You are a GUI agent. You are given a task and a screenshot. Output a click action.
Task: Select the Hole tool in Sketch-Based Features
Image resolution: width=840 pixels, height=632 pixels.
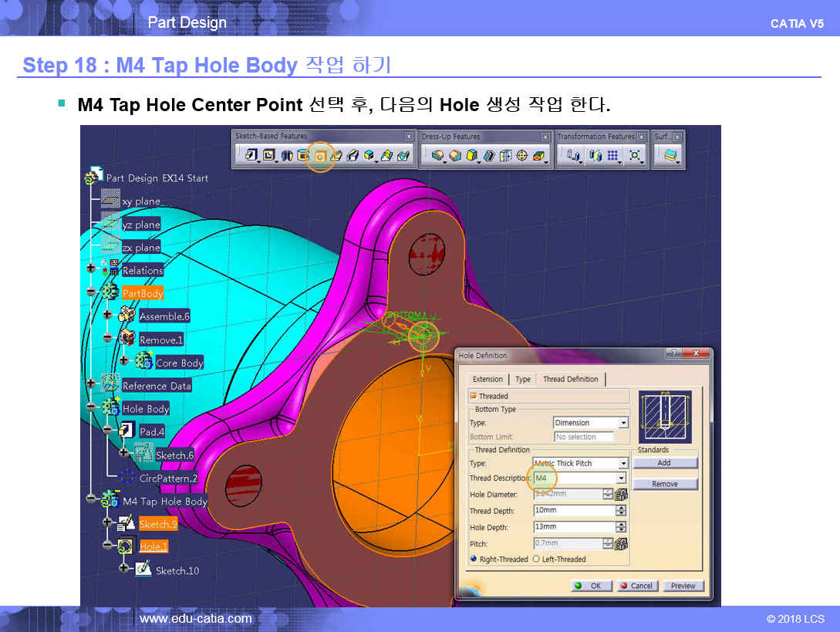point(319,156)
